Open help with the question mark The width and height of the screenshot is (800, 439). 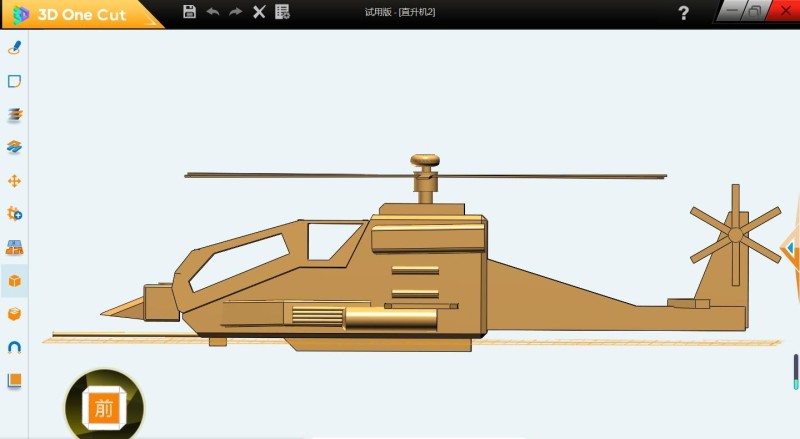point(684,13)
